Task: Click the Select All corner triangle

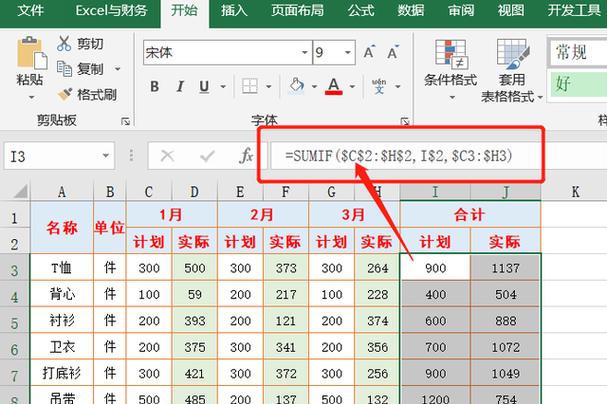Action: pos(20,192)
